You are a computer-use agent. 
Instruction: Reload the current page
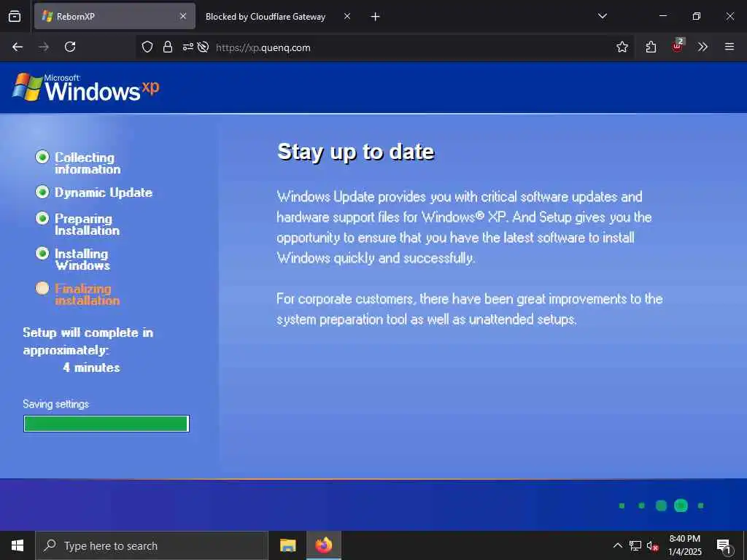70,47
